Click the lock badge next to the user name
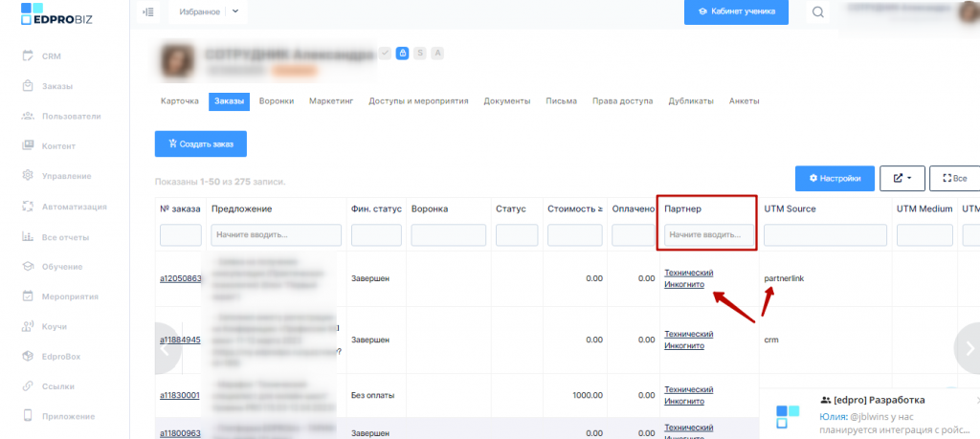The image size is (980, 439). (403, 53)
